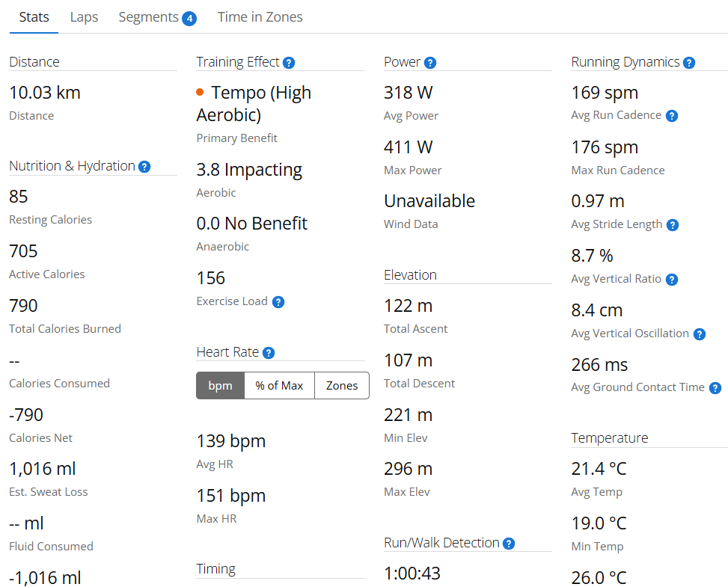The image size is (728, 587).
Task: Select the Stats tab
Action: coord(34,17)
